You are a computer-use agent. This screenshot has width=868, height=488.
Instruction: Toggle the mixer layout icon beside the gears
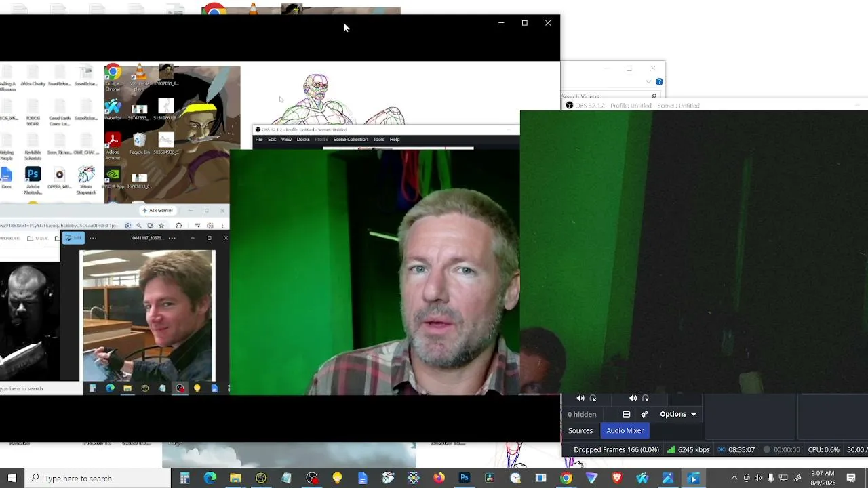tap(627, 414)
